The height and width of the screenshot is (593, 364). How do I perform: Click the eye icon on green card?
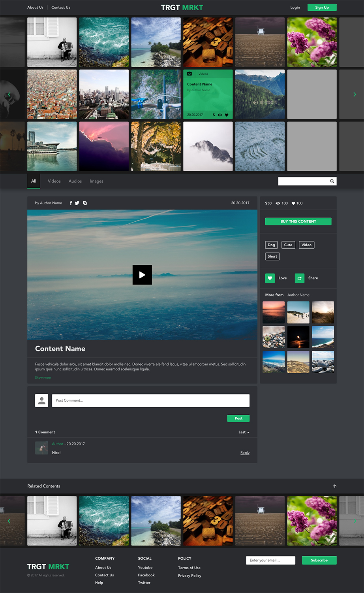(220, 115)
